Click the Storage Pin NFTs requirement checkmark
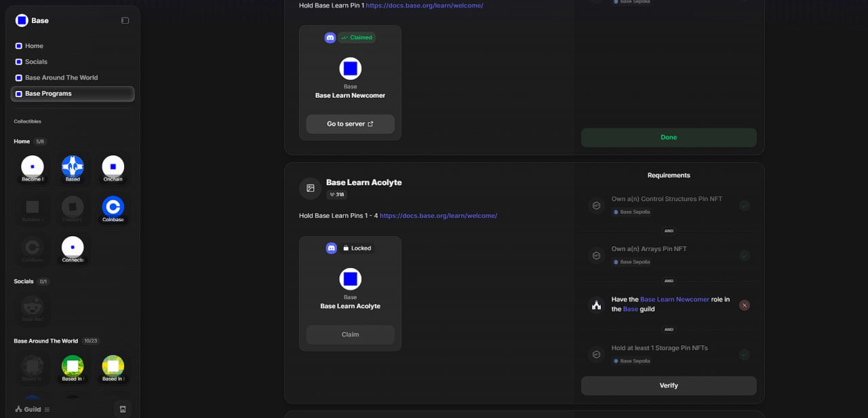 pyautogui.click(x=744, y=354)
